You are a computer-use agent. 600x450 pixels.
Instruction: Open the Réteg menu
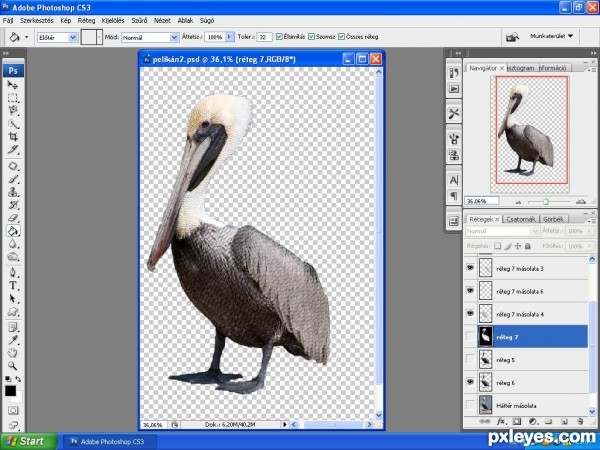pyautogui.click(x=86, y=21)
